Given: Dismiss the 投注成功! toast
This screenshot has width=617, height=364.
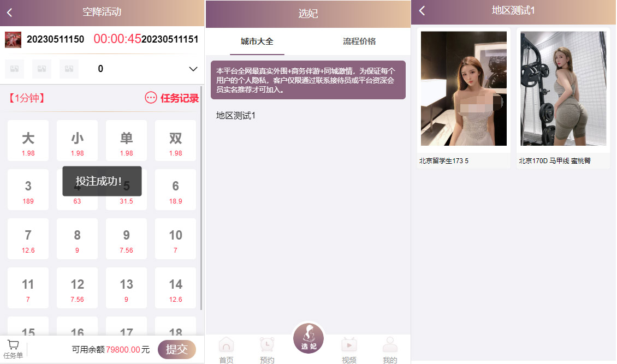Looking at the screenshot, I should (x=102, y=181).
